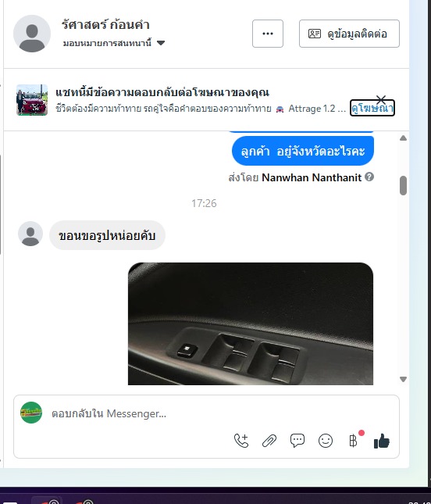Open saved replies speech bubble icon
The image size is (431, 504).
point(297,441)
